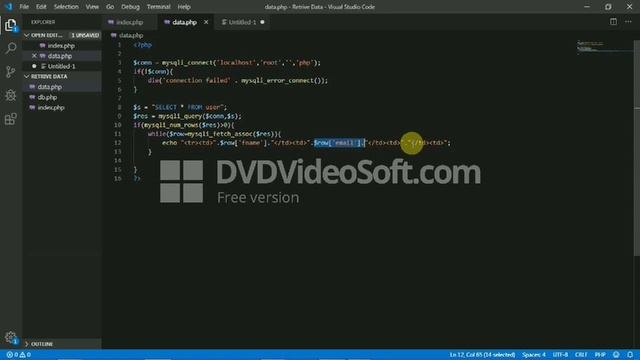Switch to the Untitled-1 editor tab
The height and width of the screenshot is (360, 640).
(242, 22)
